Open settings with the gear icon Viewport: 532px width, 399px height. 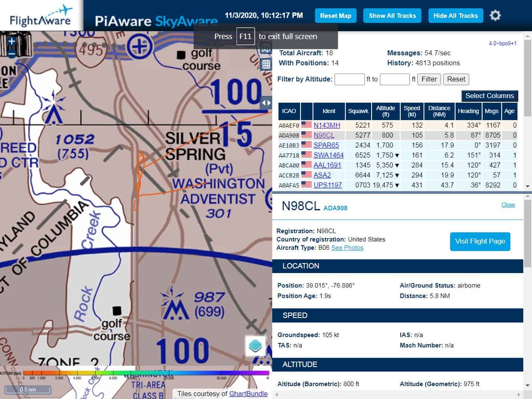pyautogui.click(x=495, y=15)
